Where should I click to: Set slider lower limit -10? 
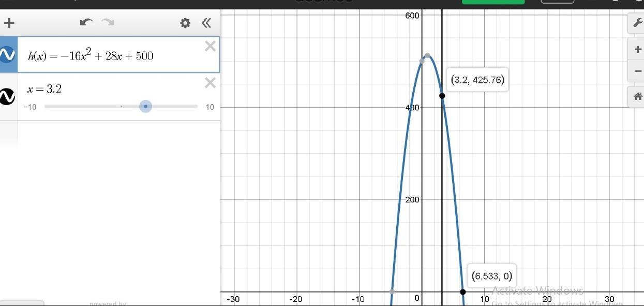(30, 107)
